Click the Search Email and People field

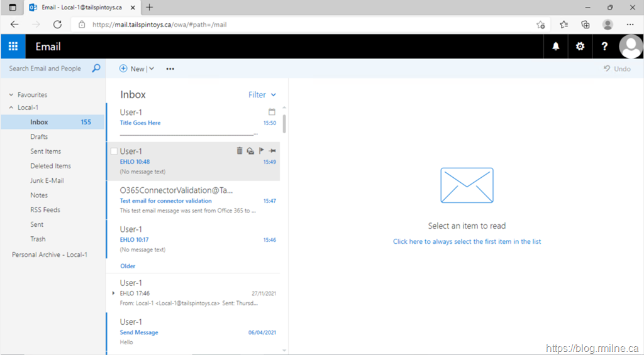point(45,68)
